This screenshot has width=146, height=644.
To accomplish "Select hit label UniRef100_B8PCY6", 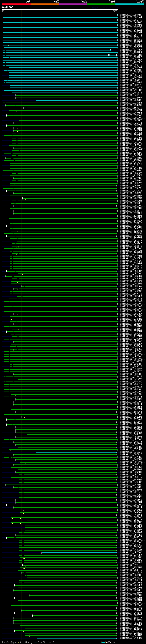I will coord(131,615).
